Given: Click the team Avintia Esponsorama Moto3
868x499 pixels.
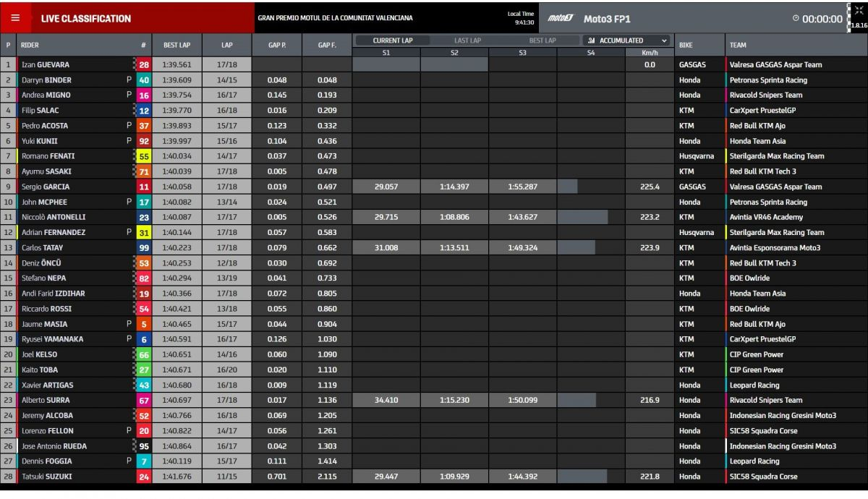Looking at the screenshot, I should point(774,248).
